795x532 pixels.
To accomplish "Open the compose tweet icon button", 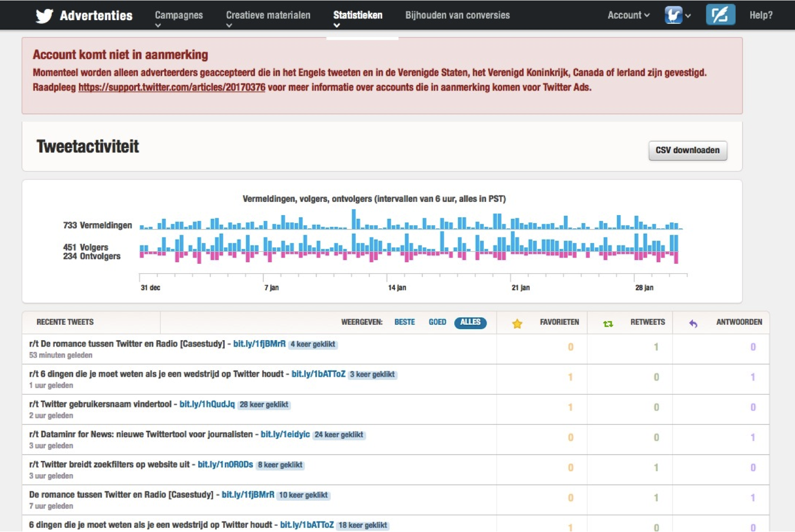I will [720, 15].
